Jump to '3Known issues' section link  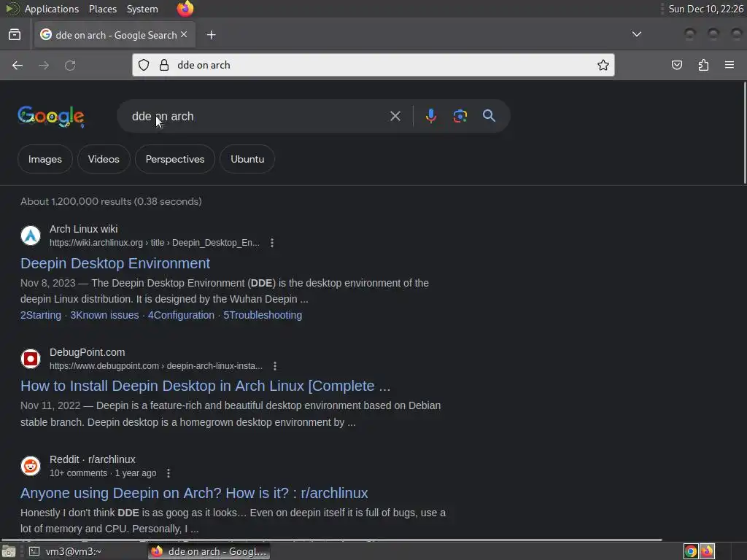pyautogui.click(x=105, y=315)
